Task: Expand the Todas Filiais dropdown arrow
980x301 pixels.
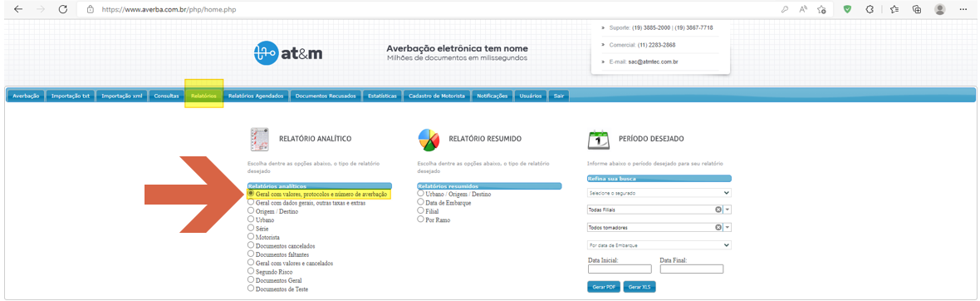Action: click(728, 210)
